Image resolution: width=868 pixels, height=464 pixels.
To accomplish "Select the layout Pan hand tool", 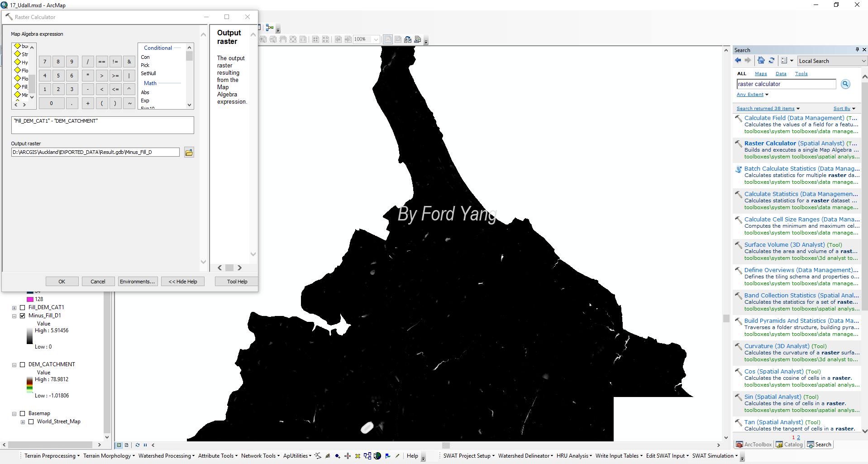I will (x=283, y=39).
